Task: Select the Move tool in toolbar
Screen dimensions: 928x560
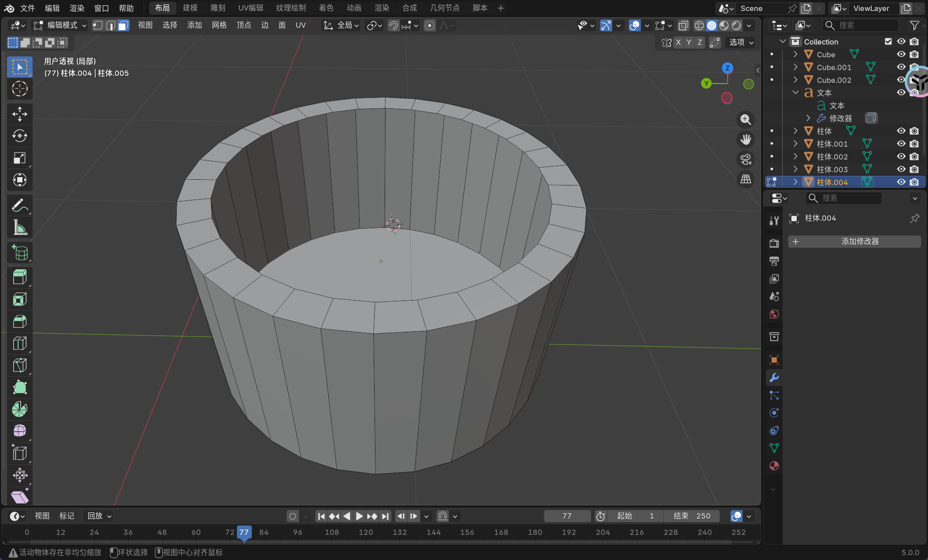Action: tap(19, 114)
